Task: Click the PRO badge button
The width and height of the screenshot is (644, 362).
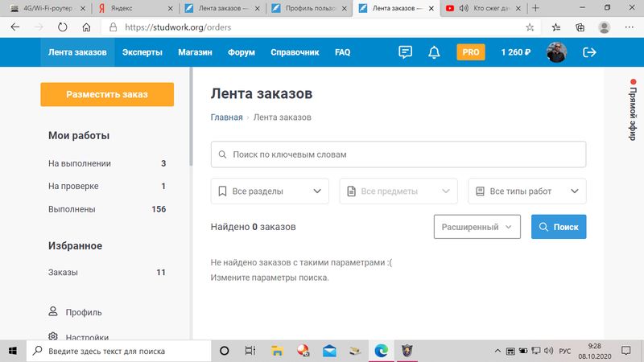Action: click(471, 52)
